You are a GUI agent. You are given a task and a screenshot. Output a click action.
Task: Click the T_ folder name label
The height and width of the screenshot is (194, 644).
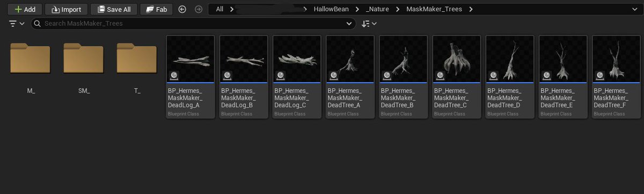tap(137, 91)
